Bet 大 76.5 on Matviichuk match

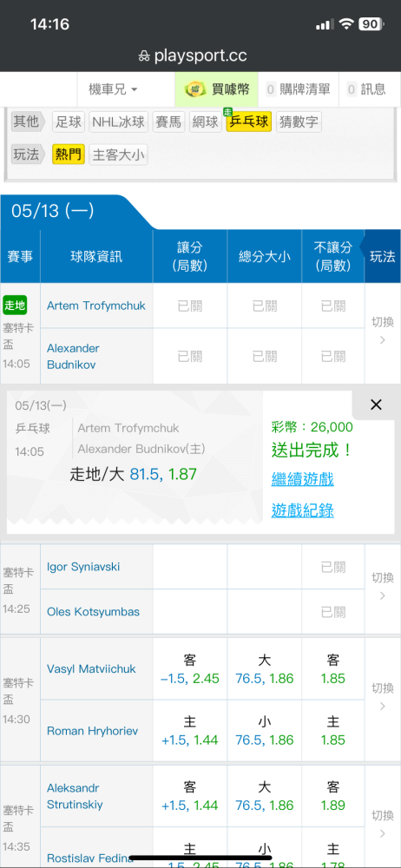(x=264, y=668)
